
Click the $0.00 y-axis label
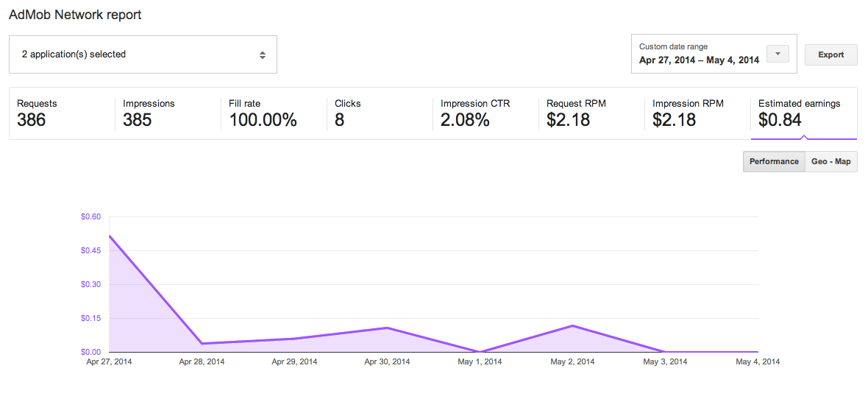pyautogui.click(x=91, y=352)
